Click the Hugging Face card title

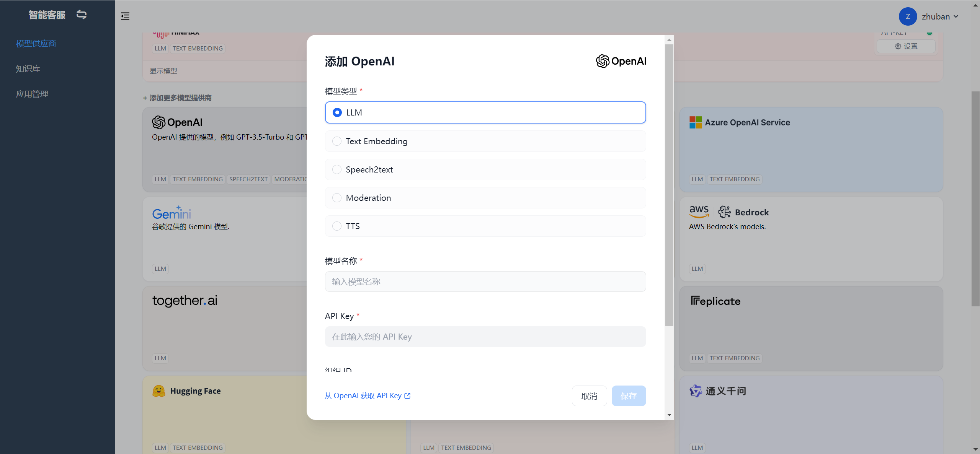point(195,391)
